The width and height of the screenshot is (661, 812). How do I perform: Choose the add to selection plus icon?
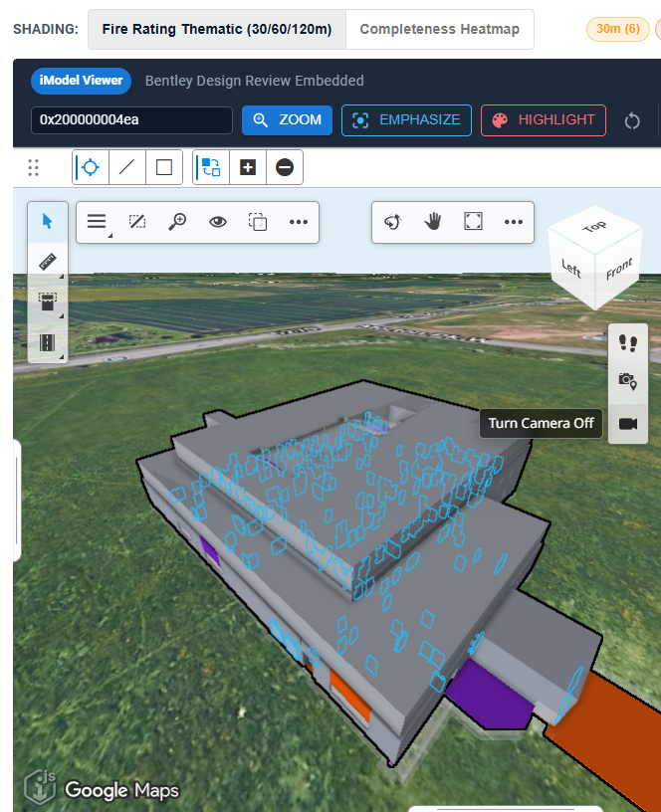coord(248,167)
